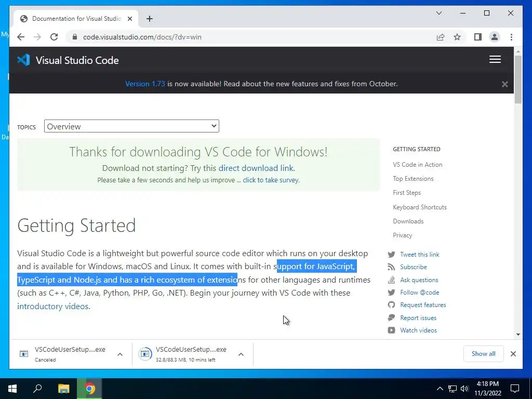Open the Version 1.73 link
This screenshot has width=532, height=399.
[x=145, y=84]
